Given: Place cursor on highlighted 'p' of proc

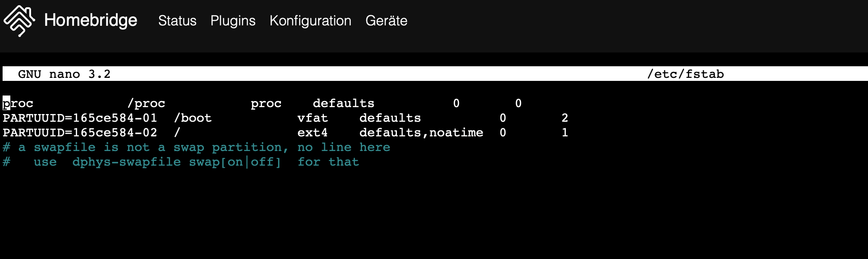Looking at the screenshot, I should [x=6, y=103].
